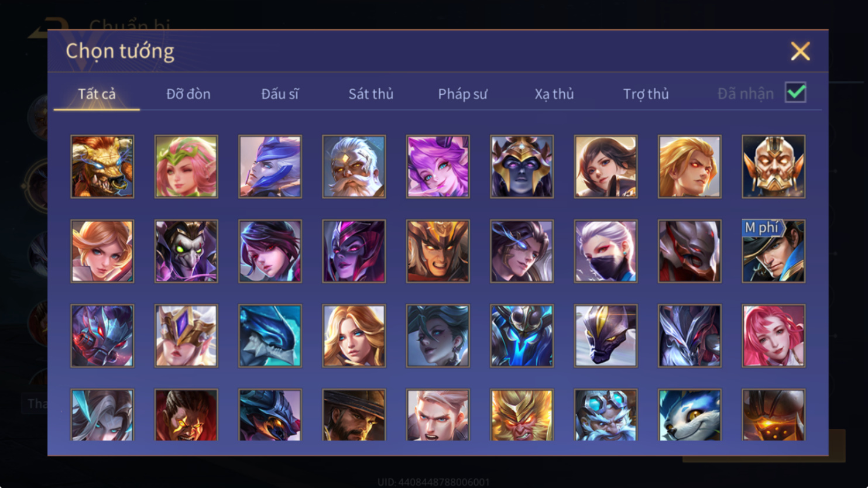Select the blue and white fox hero

click(x=689, y=415)
